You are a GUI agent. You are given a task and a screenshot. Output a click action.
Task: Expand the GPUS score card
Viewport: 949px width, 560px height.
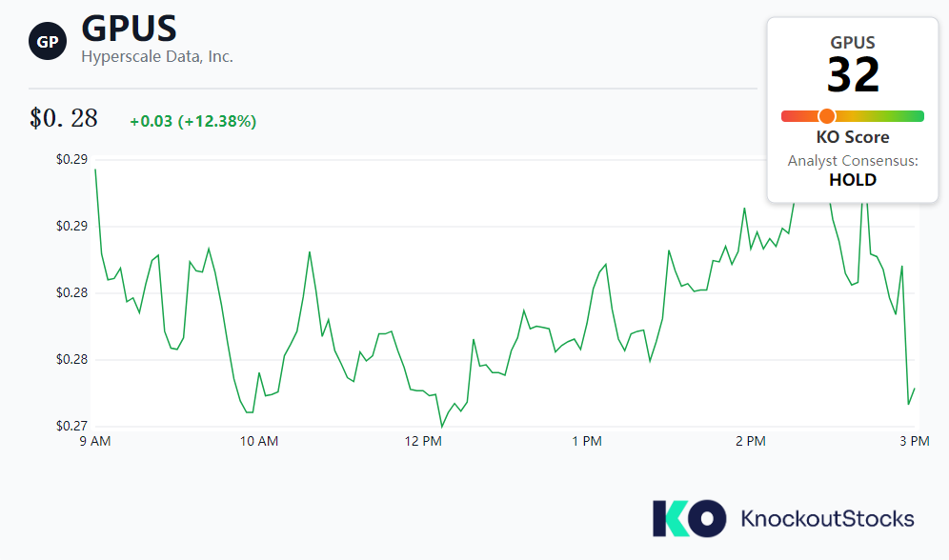(851, 110)
